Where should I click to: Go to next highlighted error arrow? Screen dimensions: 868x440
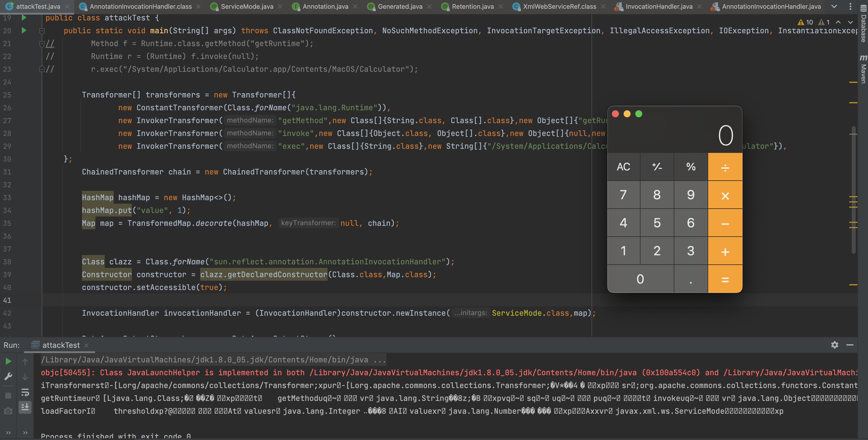pyautogui.click(x=850, y=22)
